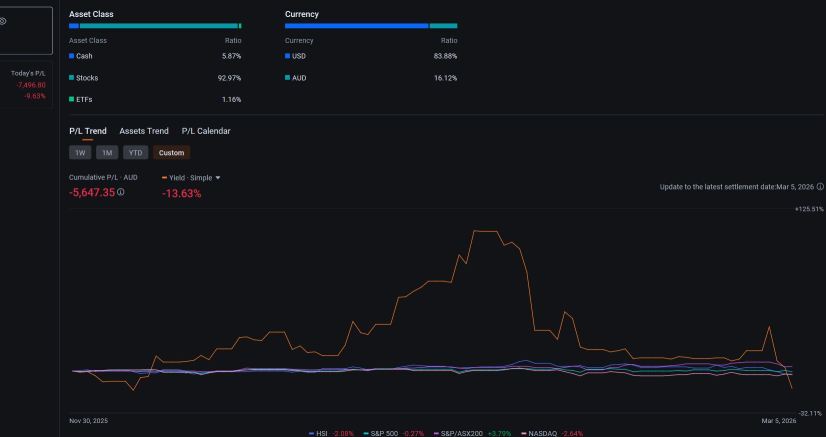Click the Custom date range button
Viewport: 826px width, 437px height.
coord(171,153)
